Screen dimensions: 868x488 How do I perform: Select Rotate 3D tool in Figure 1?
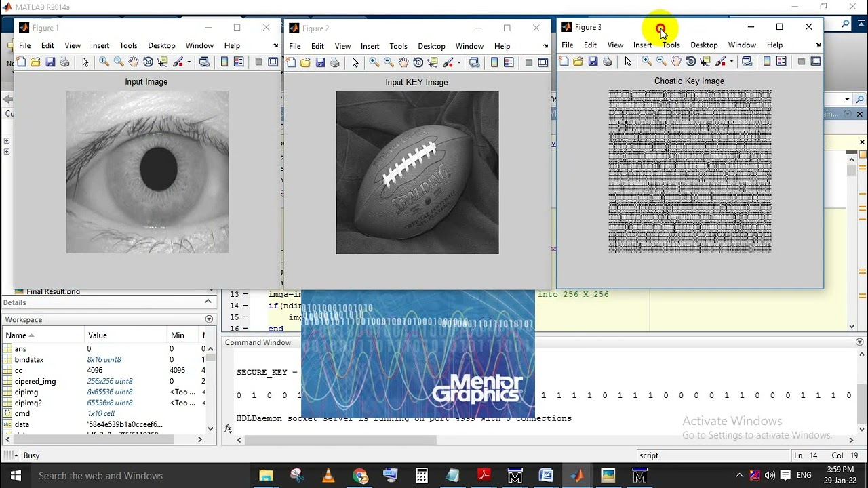point(148,62)
